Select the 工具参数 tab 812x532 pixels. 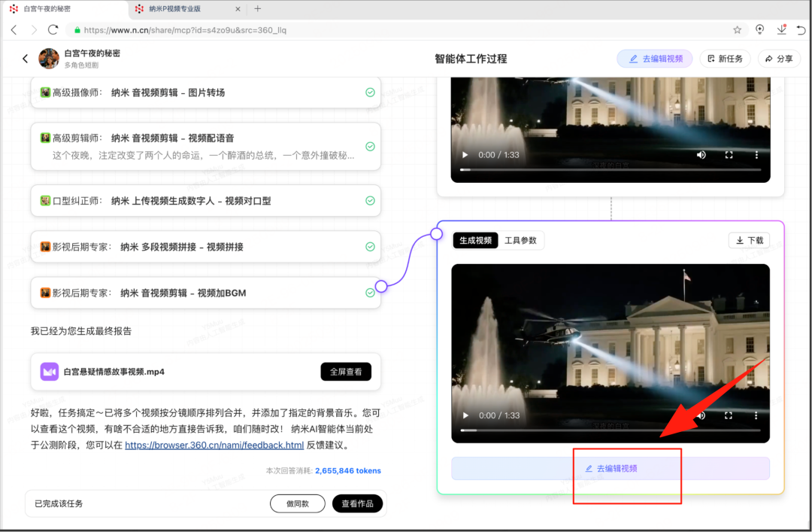click(520, 240)
